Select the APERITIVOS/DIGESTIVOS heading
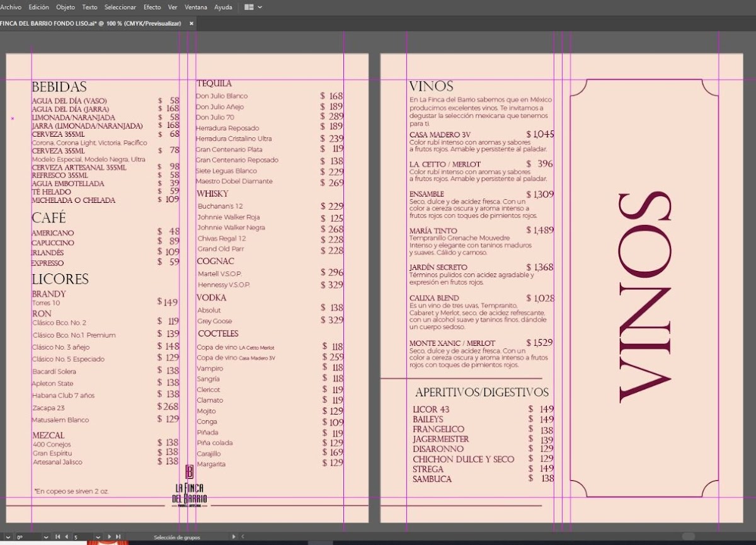 (x=482, y=393)
